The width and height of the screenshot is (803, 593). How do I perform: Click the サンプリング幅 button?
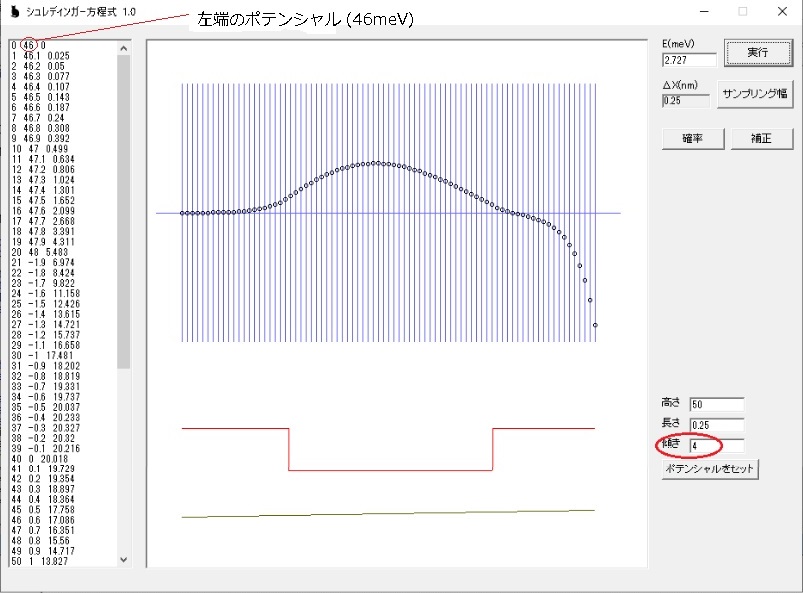pyautogui.click(x=756, y=91)
